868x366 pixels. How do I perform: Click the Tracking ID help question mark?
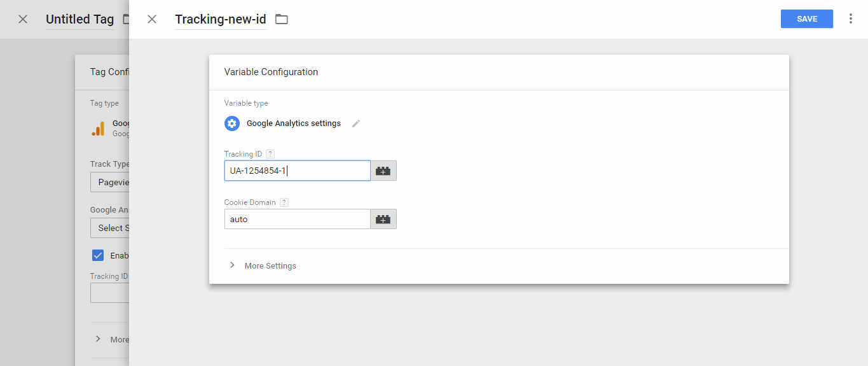point(270,154)
